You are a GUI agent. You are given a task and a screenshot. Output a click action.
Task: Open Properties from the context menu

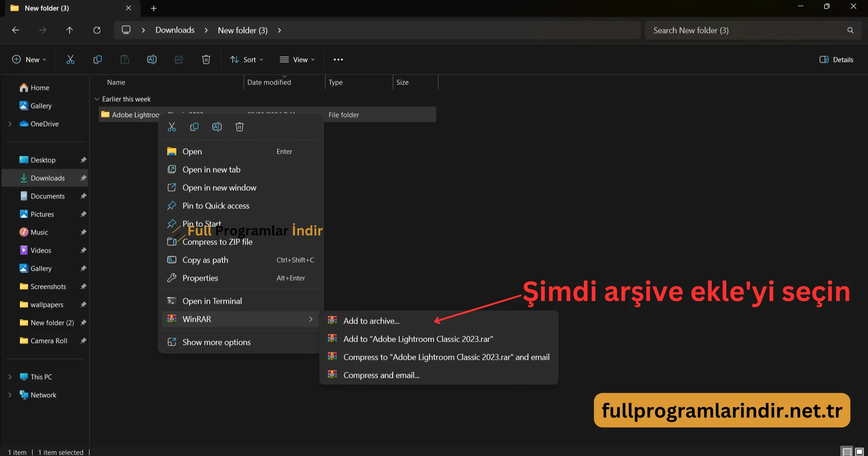241,278
